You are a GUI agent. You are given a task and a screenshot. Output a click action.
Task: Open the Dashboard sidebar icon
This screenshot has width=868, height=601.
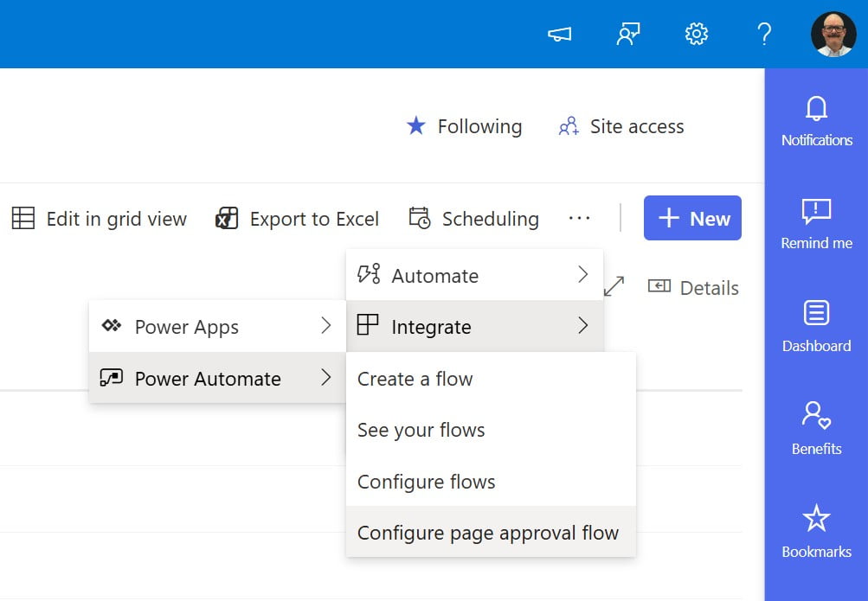click(816, 326)
